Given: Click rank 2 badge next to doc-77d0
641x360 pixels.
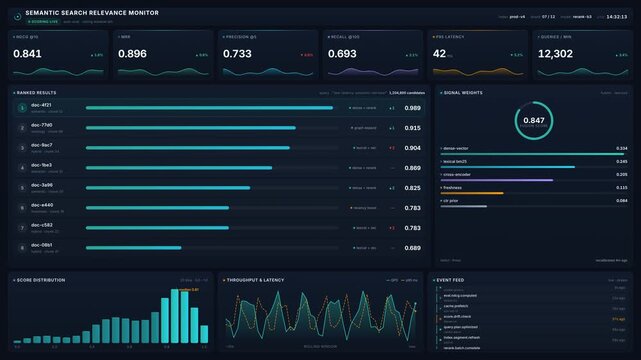Looking at the screenshot, I should pyautogui.click(x=22, y=128).
